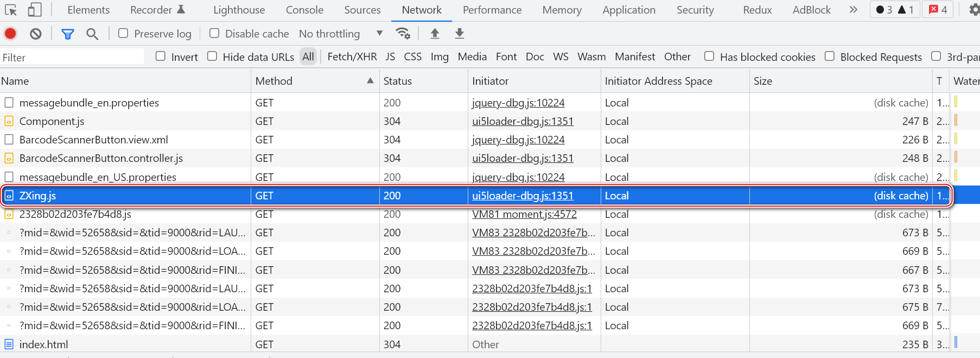Open the No throttling dropdown
The height and width of the screenshot is (358, 980).
[x=341, y=34]
